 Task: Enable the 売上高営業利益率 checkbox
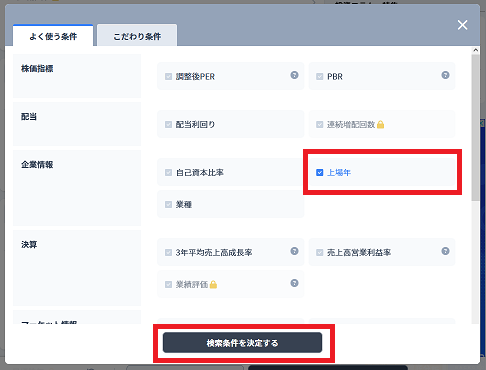click(319, 253)
